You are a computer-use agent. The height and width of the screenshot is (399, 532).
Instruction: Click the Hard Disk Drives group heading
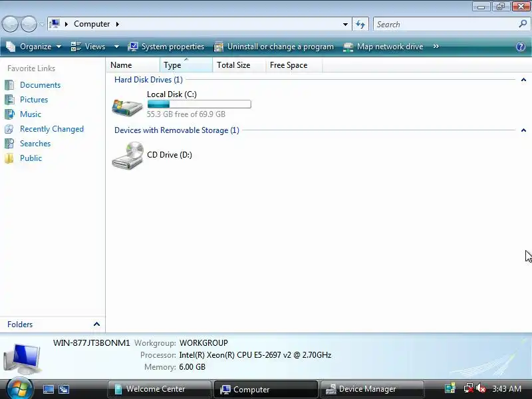point(148,80)
